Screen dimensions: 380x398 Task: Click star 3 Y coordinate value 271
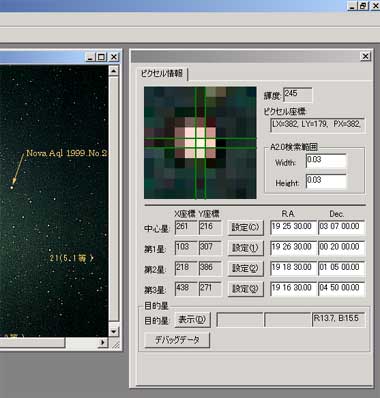pos(210,289)
